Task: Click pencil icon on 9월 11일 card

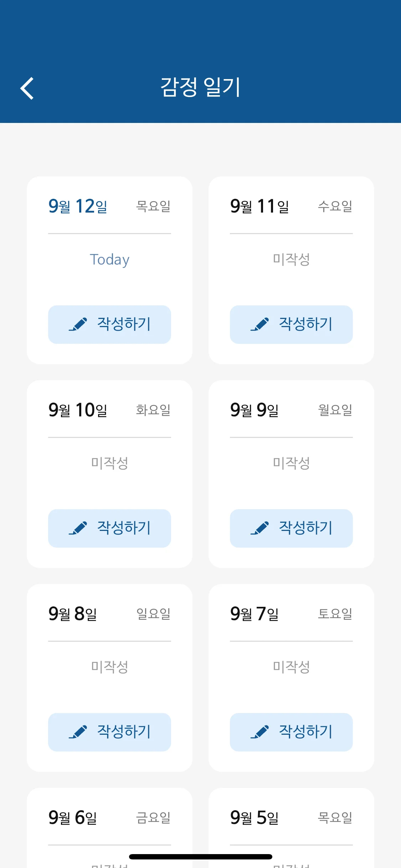Action: [x=260, y=324]
